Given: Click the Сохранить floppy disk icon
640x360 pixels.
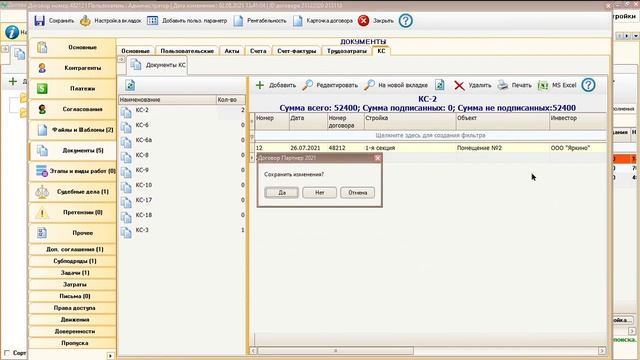Looking at the screenshot, I should [40, 20].
